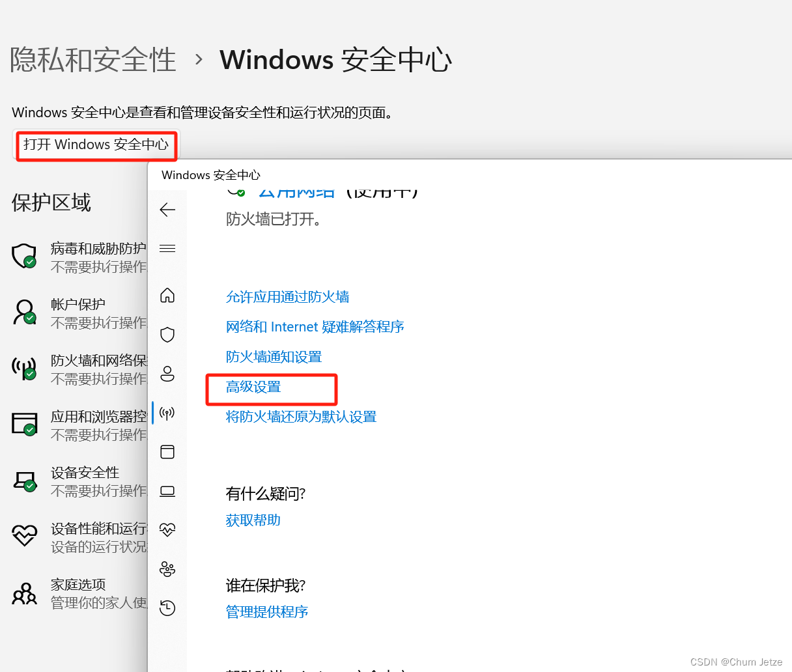Screen dimensions: 792x672
Task: Open the device health heart icon in the sidebar
Action: 167,529
